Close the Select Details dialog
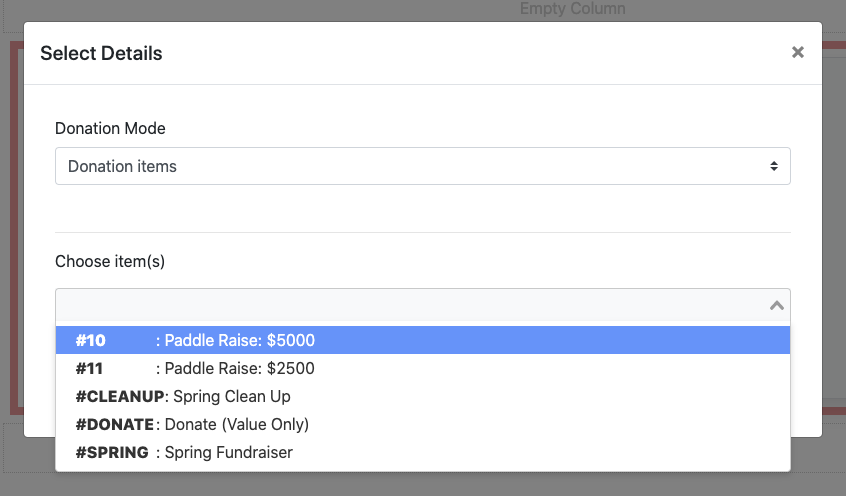The width and height of the screenshot is (846, 496). pyautogui.click(x=797, y=53)
